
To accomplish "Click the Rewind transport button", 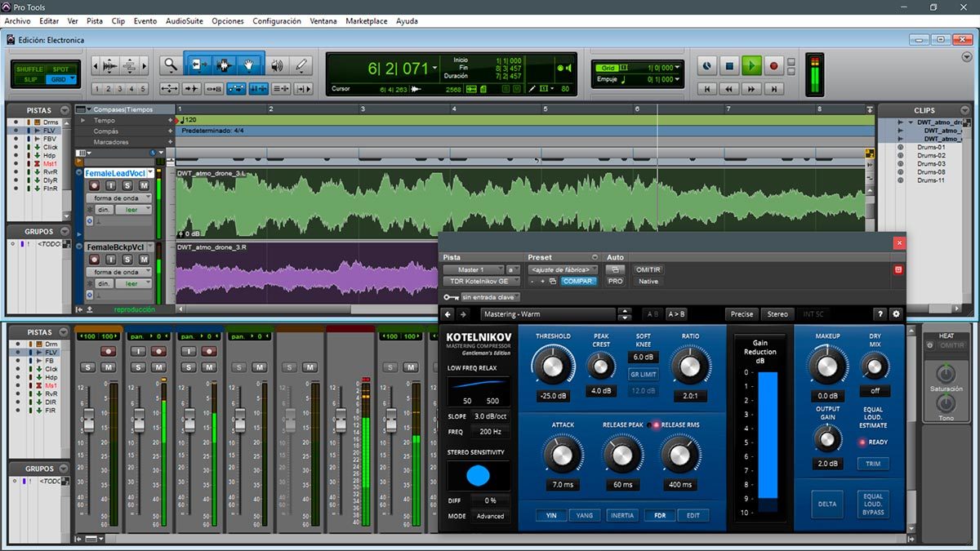I will (730, 88).
